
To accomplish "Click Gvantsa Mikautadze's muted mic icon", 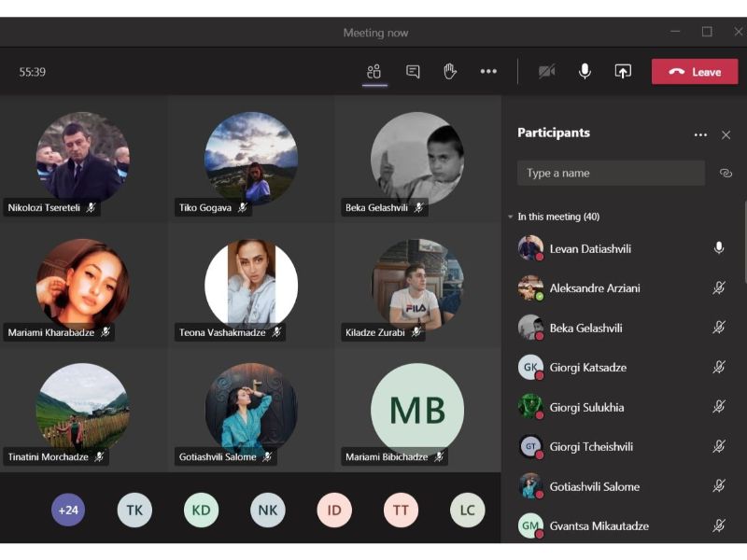I will click(719, 525).
